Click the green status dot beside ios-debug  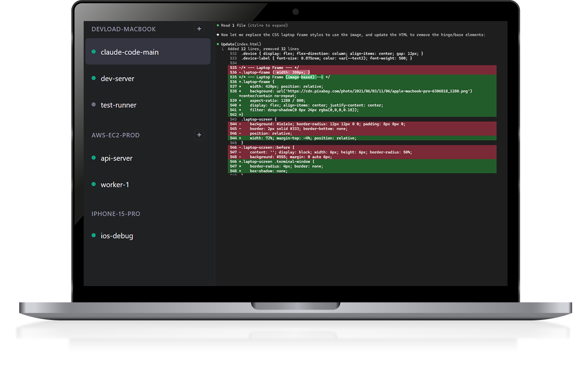95,236
